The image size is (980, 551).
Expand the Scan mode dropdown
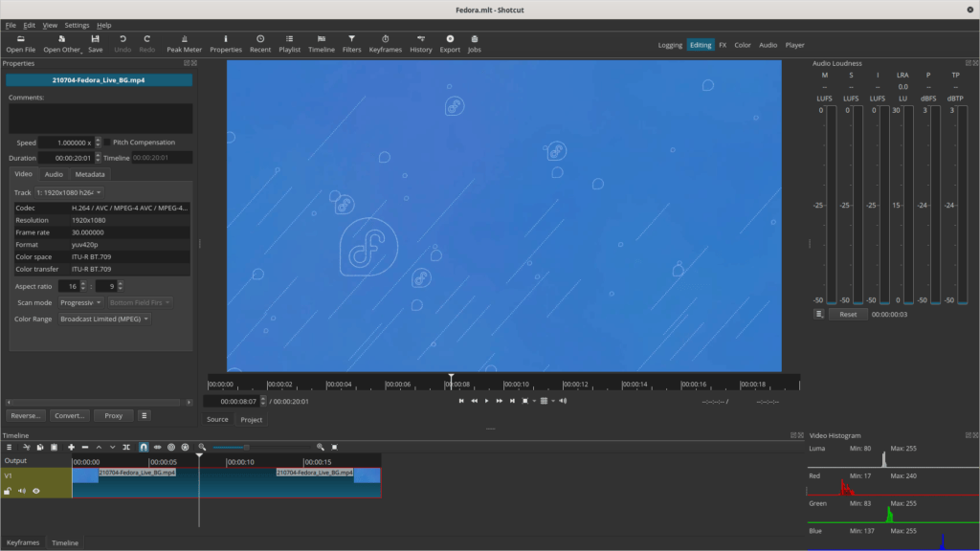(x=80, y=302)
